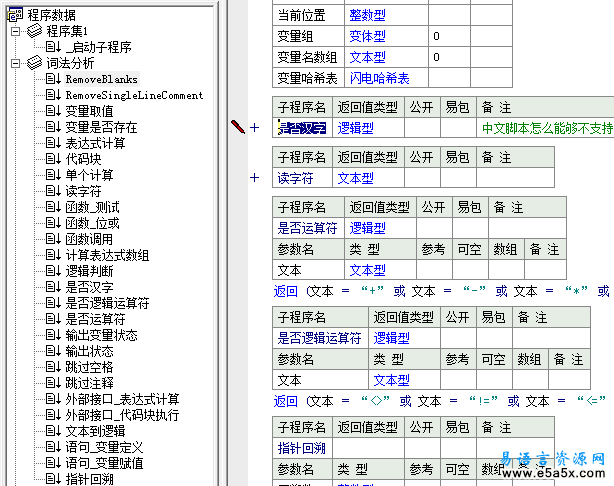Expand the 是否汉字 subroutine plus sign
Screen dimensions: 614x486
[255, 128]
